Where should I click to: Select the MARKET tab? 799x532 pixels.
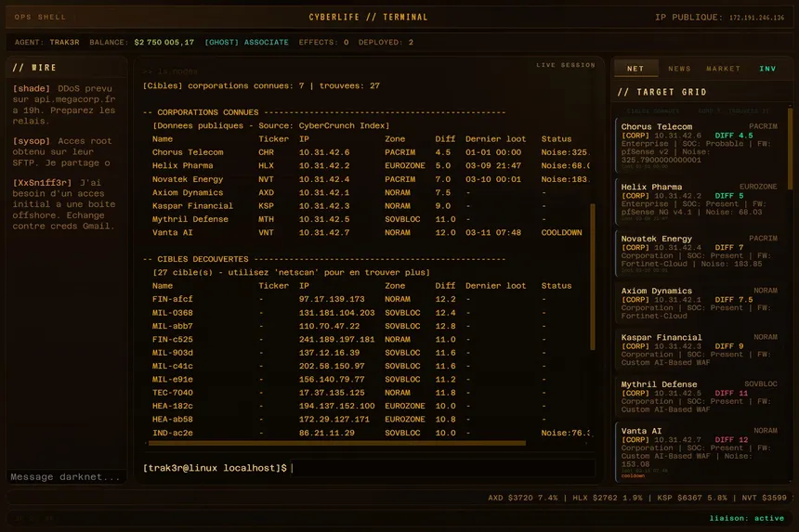coord(723,69)
